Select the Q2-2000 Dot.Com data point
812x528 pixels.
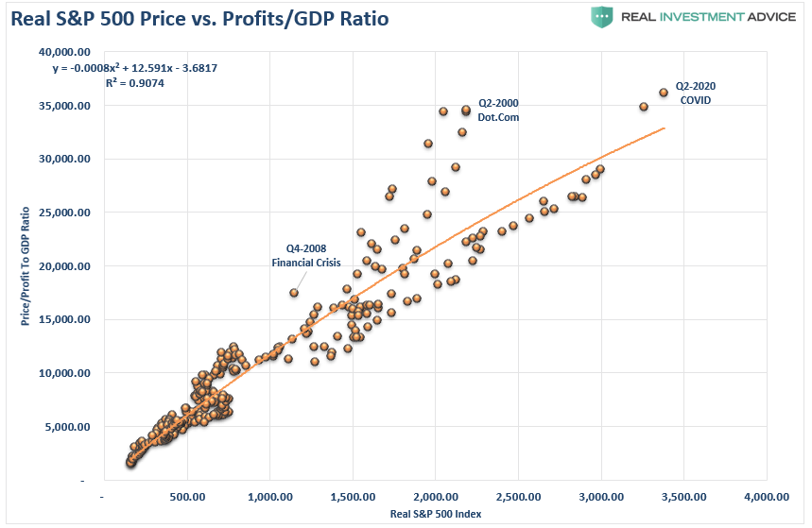(x=466, y=110)
